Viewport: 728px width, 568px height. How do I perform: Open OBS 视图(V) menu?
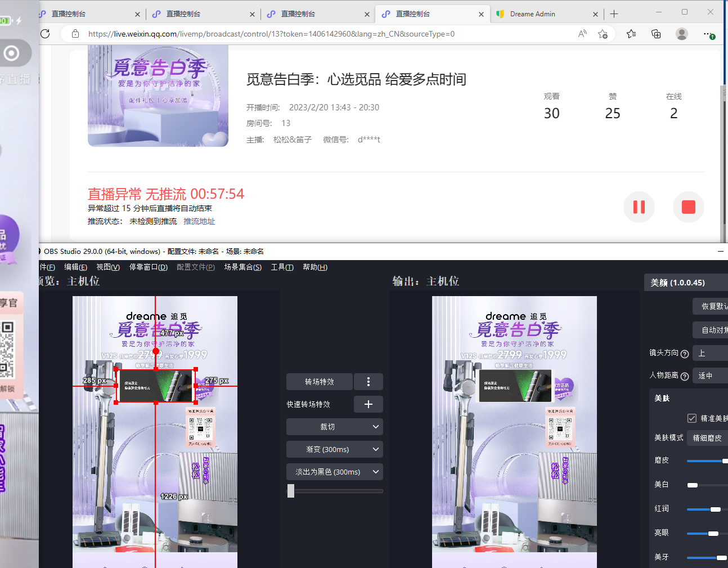[108, 267]
